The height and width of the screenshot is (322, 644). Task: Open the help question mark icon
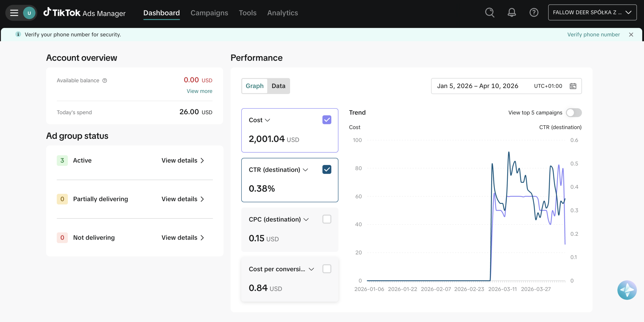(x=534, y=13)
